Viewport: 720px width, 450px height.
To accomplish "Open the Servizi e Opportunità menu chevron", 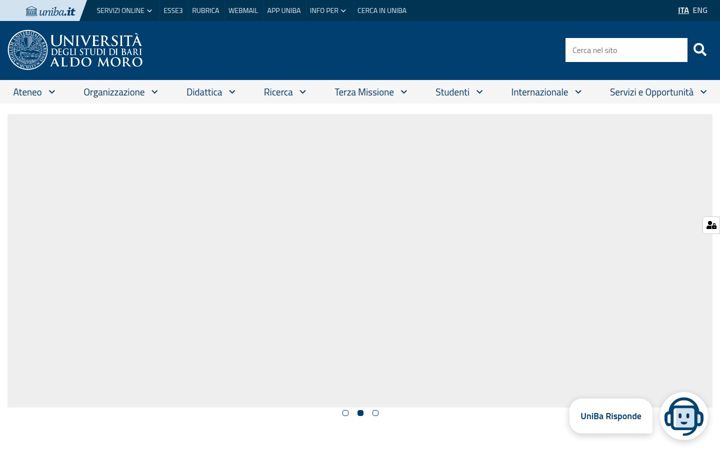I will tap(703, 92).
